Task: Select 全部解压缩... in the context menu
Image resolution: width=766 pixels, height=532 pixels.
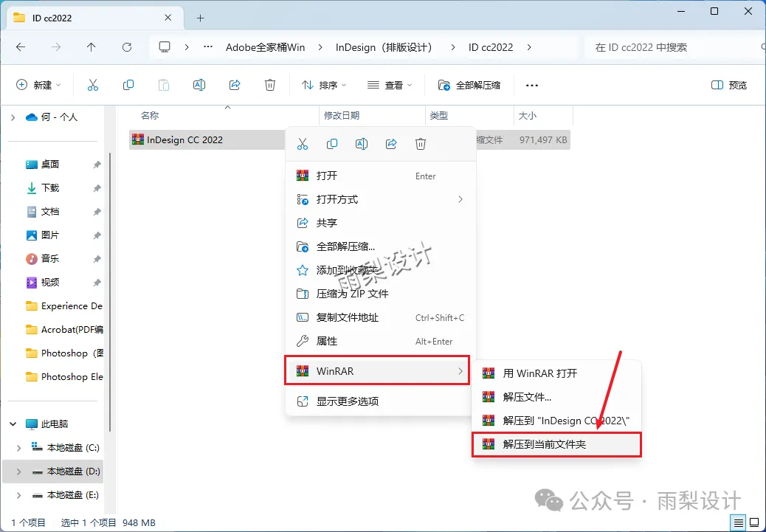Action: [x=381, y=246]
